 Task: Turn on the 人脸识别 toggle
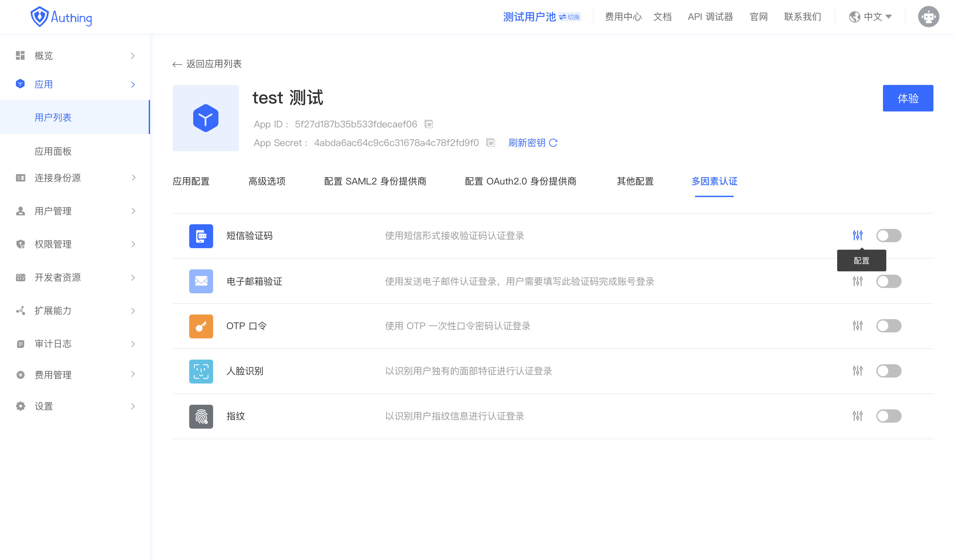click(889, 371)
